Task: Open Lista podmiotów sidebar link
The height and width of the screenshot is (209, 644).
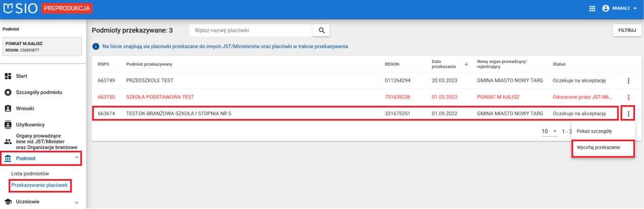Action: [x=30, y=174]
